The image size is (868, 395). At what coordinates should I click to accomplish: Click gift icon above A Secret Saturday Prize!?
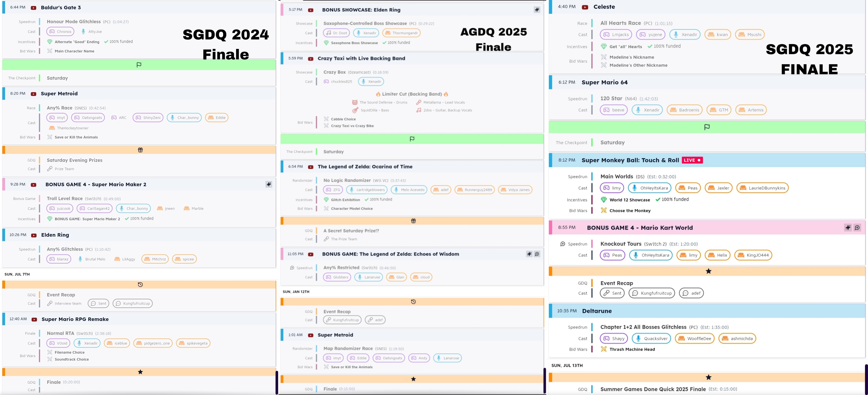click(413, 221)
